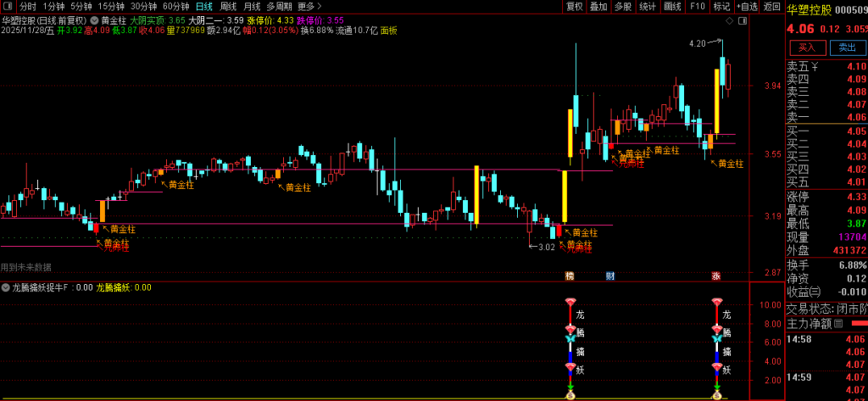868x401 pixels.
Task: Switch to the 日线 period tab
Action: coord(204,7)
